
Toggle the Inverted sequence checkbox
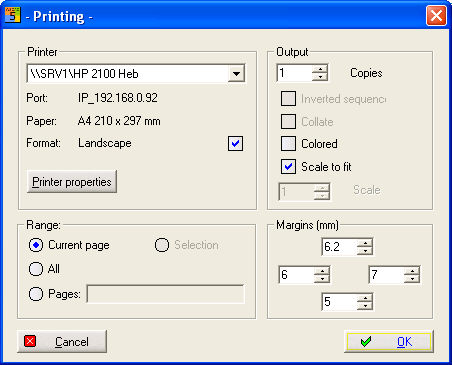pos(288,99)
